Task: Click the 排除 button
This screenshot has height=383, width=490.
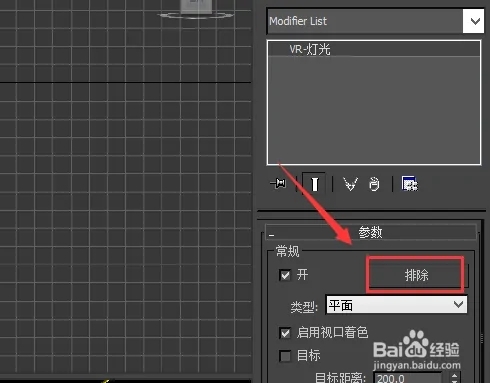Action: [417, 275]
